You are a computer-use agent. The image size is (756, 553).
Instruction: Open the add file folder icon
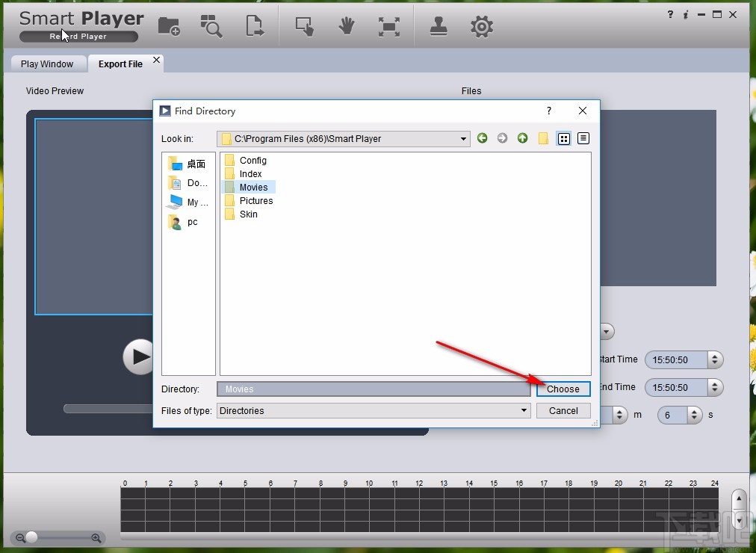click(169, 26)
